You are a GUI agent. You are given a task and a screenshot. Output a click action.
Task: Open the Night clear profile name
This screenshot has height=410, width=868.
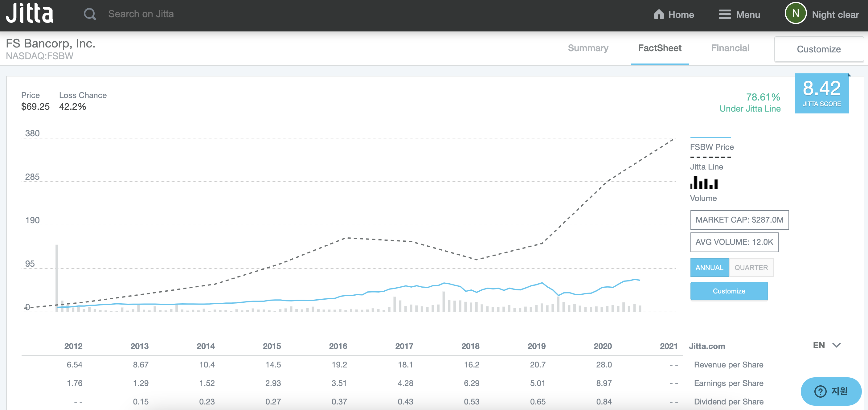835,14
